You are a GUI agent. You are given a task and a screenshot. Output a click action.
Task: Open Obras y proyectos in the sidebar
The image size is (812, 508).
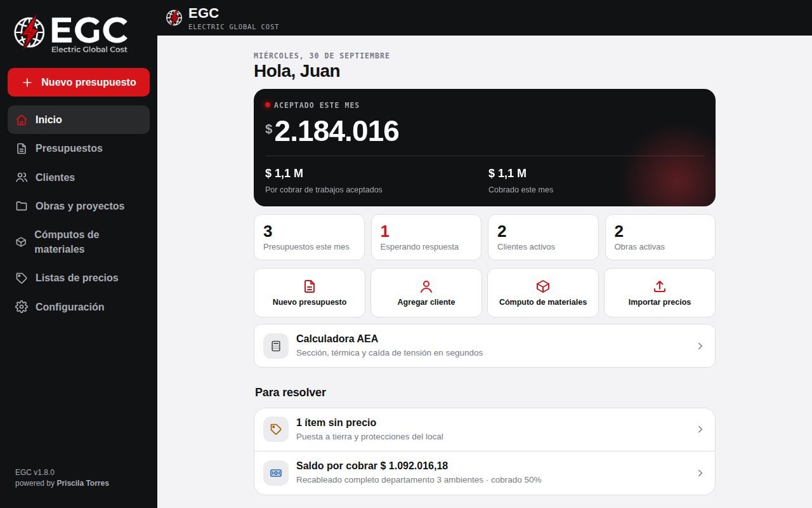[x=79, y=206]
